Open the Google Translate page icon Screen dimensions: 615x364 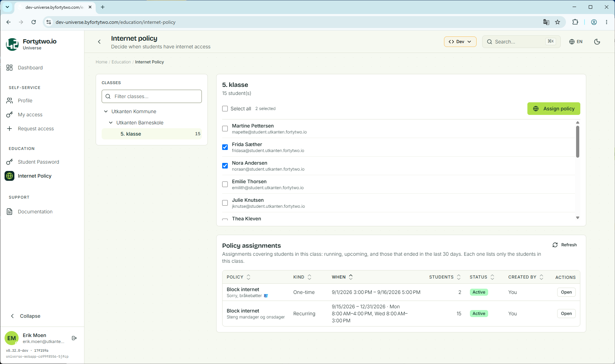pyautogui.click(x=546, y=22)
